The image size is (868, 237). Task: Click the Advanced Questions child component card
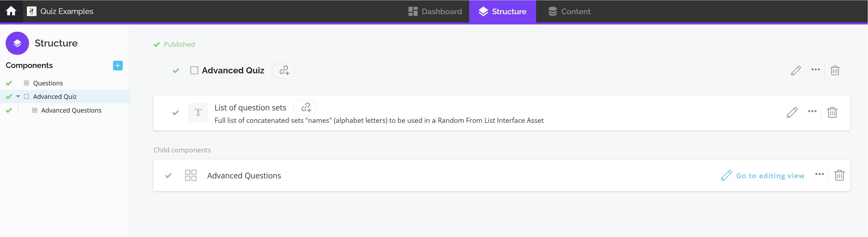tap(404, 176)
